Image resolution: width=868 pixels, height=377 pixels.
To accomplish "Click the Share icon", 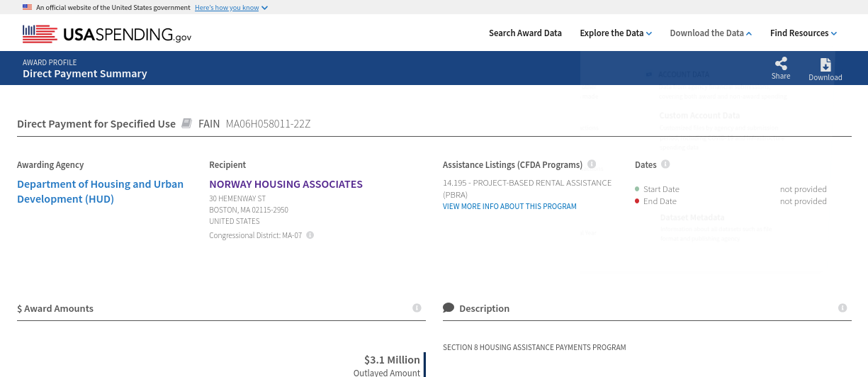I will pyautogui.click(x=781, y=64).
